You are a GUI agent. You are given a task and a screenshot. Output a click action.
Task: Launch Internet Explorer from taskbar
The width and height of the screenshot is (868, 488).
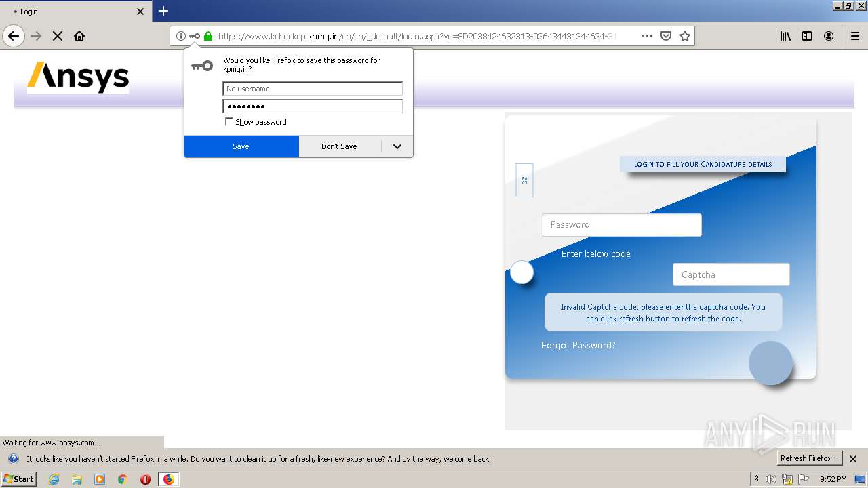point(54,479)
